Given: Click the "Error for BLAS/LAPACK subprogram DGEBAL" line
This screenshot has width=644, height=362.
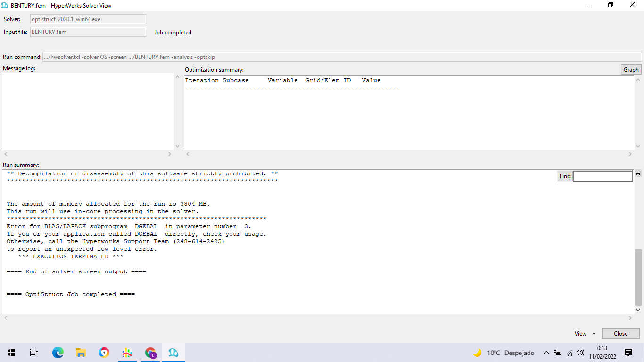Looking at the screenshot, I should pyautogui.click(x=129, y=226).
